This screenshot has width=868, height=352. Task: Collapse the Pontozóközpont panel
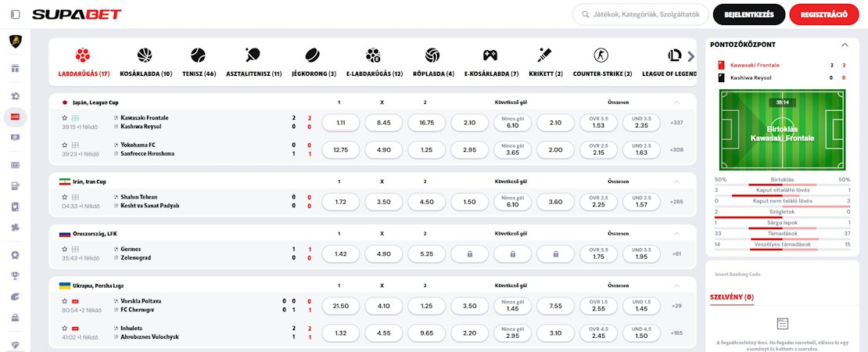[x=845, y=45]
